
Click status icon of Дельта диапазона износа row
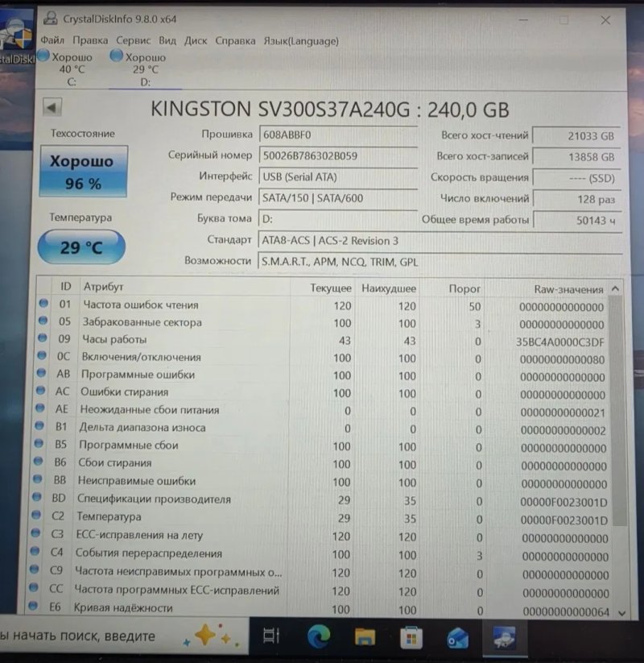[39, 426]
